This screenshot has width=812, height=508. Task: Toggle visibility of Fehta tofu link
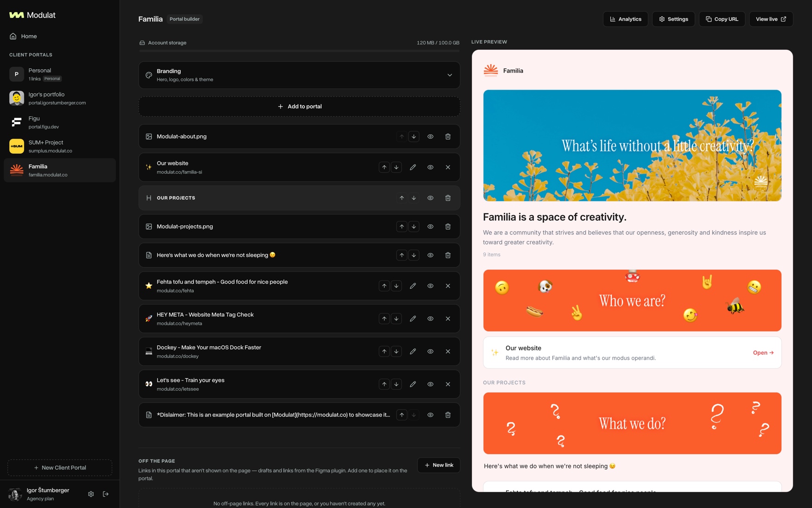[x=430, y=286]
